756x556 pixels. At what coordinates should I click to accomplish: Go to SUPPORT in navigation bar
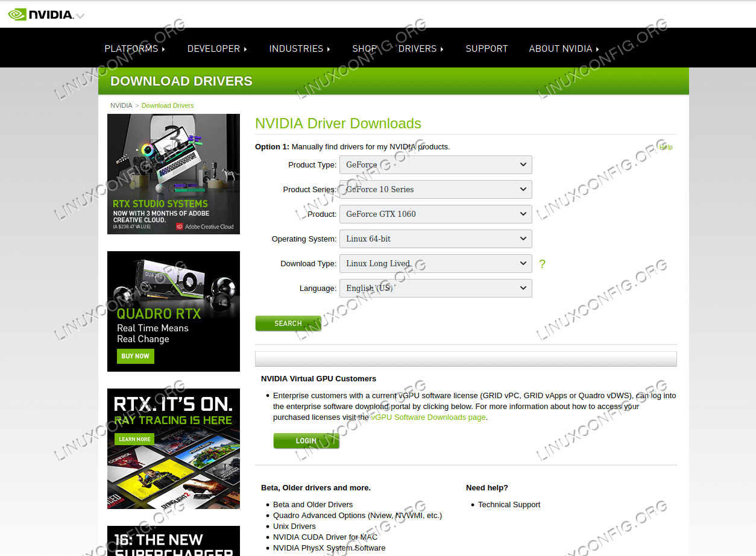click(487, 49)
